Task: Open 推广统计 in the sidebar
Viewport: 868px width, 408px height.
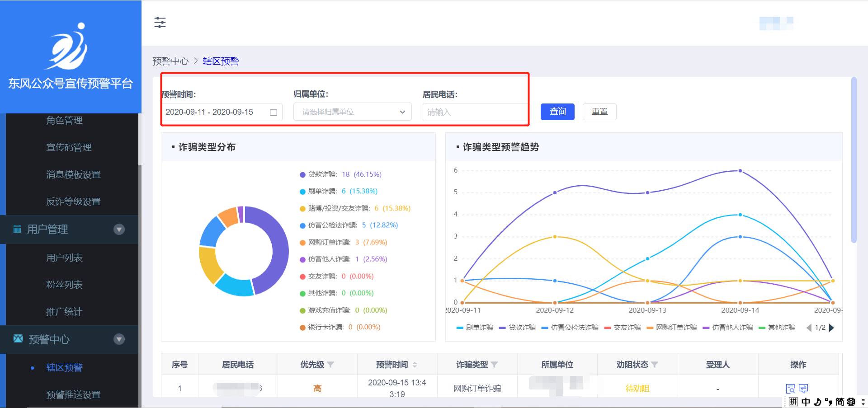Action: [x=64, y=312]
